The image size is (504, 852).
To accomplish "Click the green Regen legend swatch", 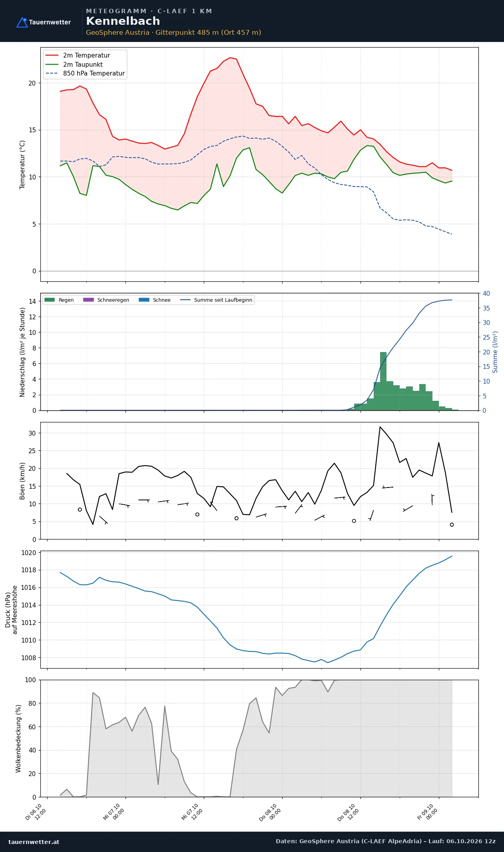I will [50, 300].
